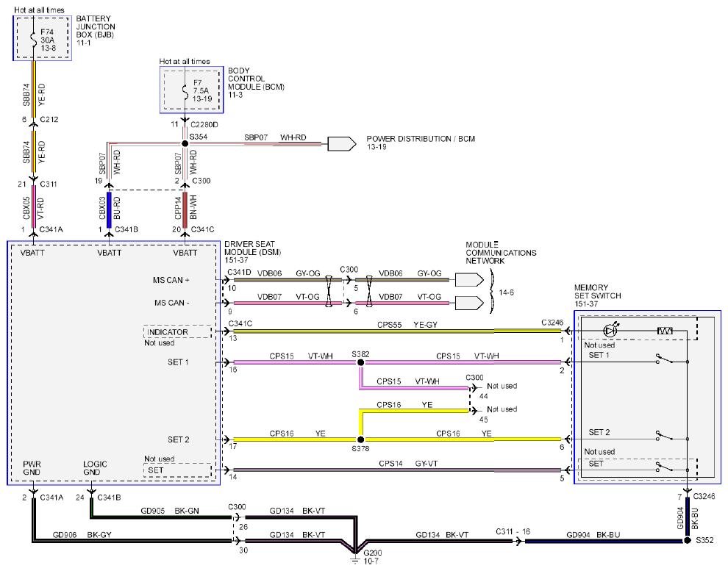
Task: Click the off-page arrow on VDB07 VT-OG wire
Action: pyautogui.click(x=469, y=303)
